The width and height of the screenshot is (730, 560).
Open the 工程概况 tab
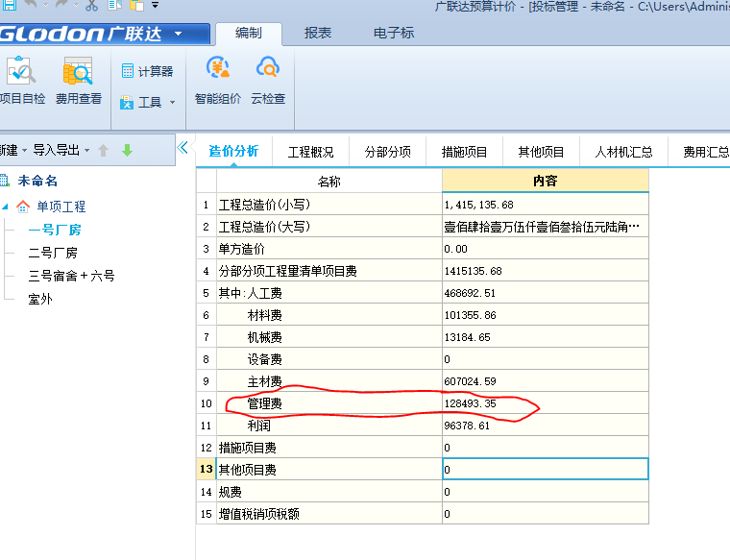[x=310, y=152]
